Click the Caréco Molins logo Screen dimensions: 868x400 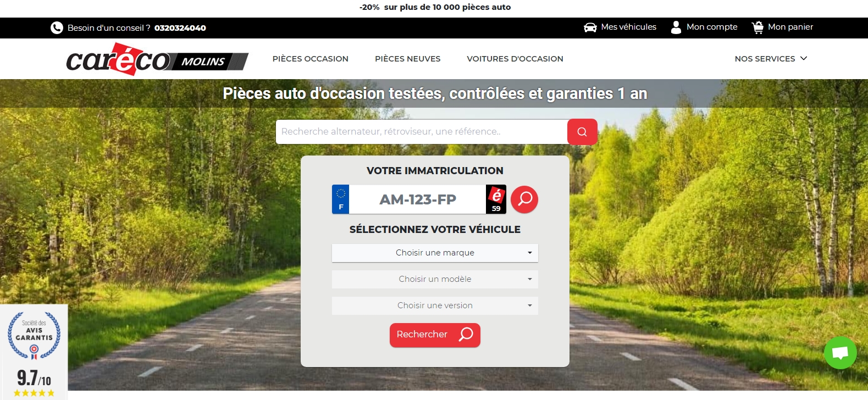click(x=157, y=59)
